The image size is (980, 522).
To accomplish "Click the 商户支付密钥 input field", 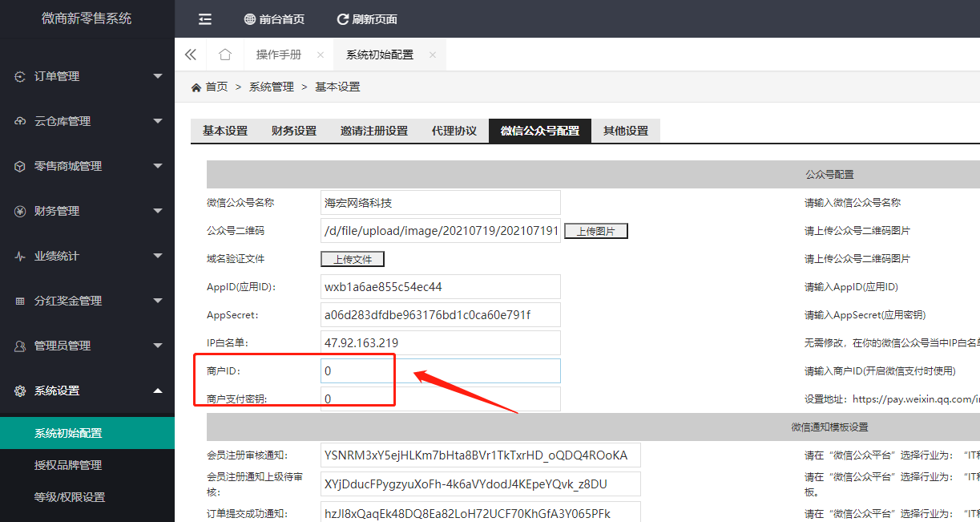I will 441,399.
